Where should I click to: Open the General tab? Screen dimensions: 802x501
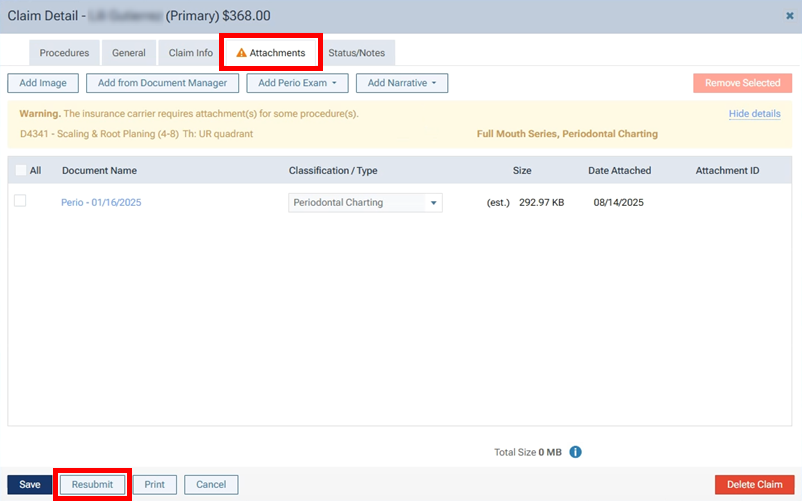point(129,53)
